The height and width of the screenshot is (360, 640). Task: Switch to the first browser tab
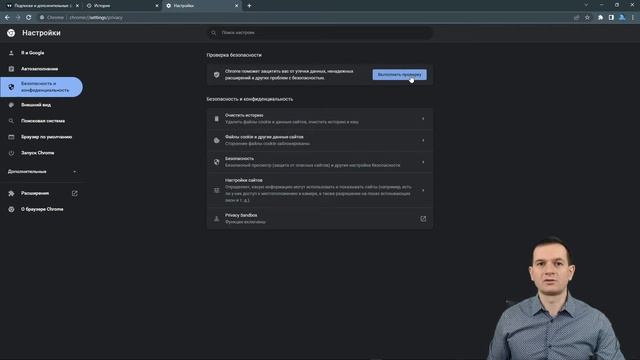tap(41, 6)
